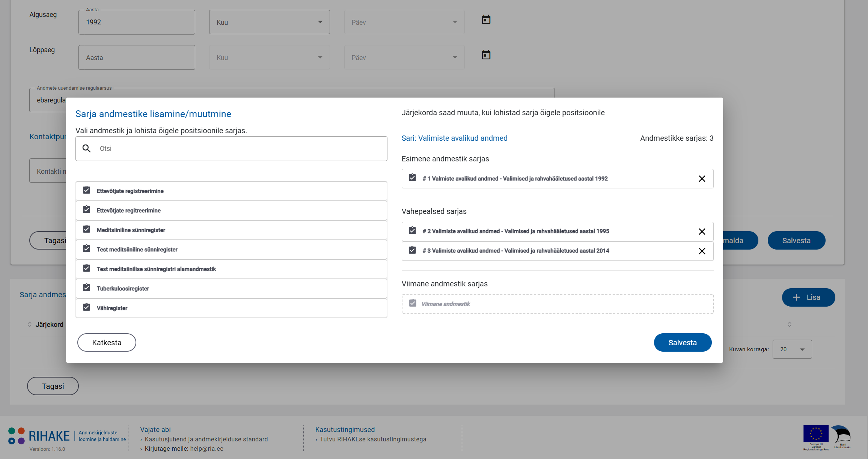Expand the Algusaeg Päev dropdown

point(404,22)
